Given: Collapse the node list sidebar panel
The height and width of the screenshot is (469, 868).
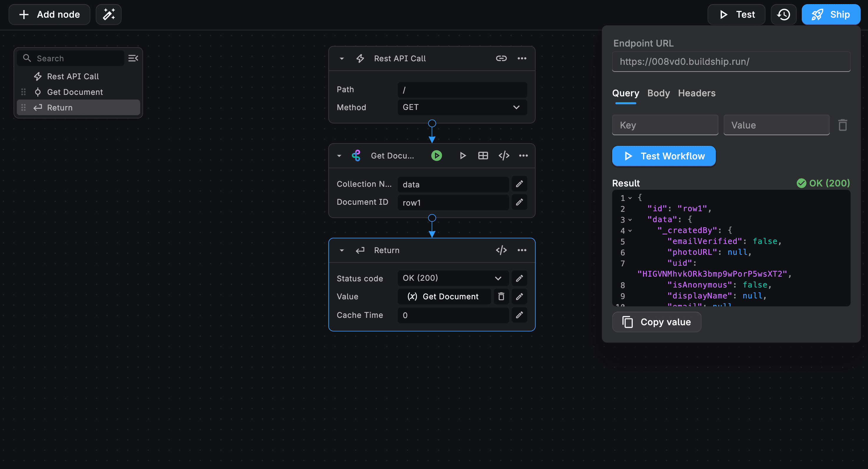Looking at the screenshot, I should coord(133,58).
